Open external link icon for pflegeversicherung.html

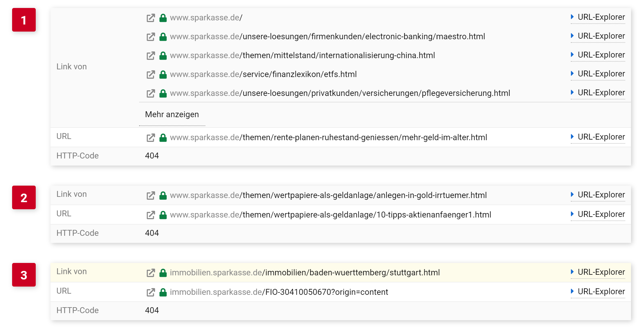(151, 94)
